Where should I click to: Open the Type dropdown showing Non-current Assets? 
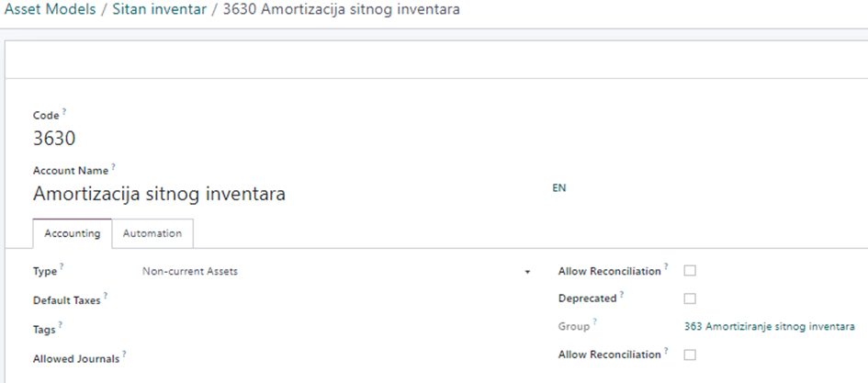(335, 272)
